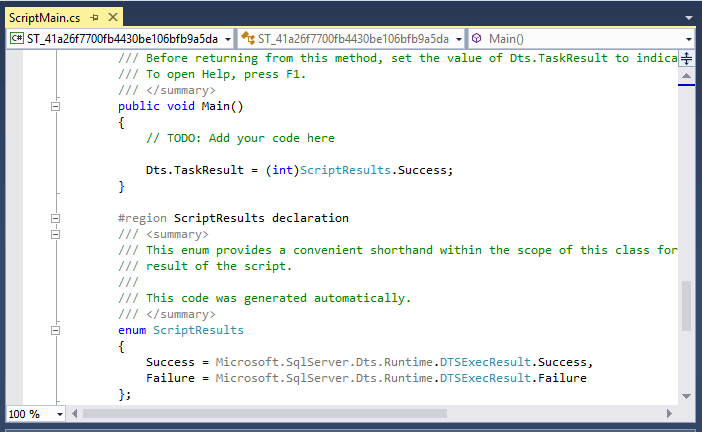This screenshot has width=702, height=432.
Task: Collapse the public void Main() method
Action: 56,107
